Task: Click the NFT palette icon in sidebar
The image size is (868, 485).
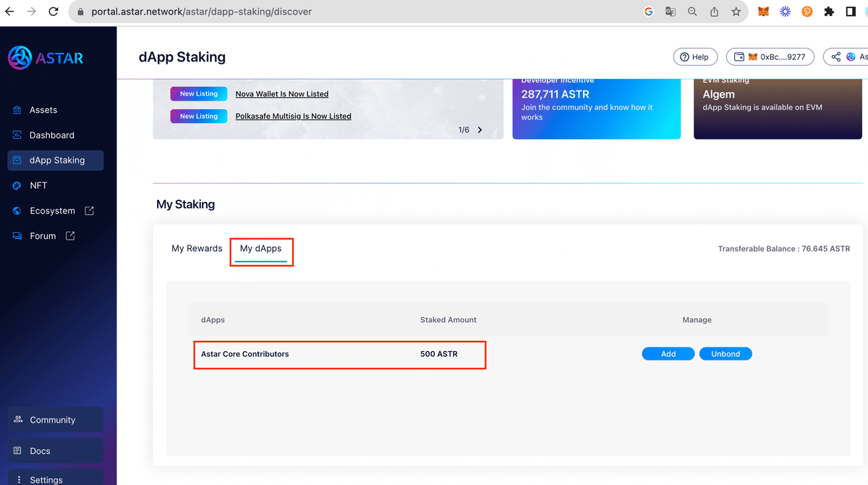Action: click(17, 185)
